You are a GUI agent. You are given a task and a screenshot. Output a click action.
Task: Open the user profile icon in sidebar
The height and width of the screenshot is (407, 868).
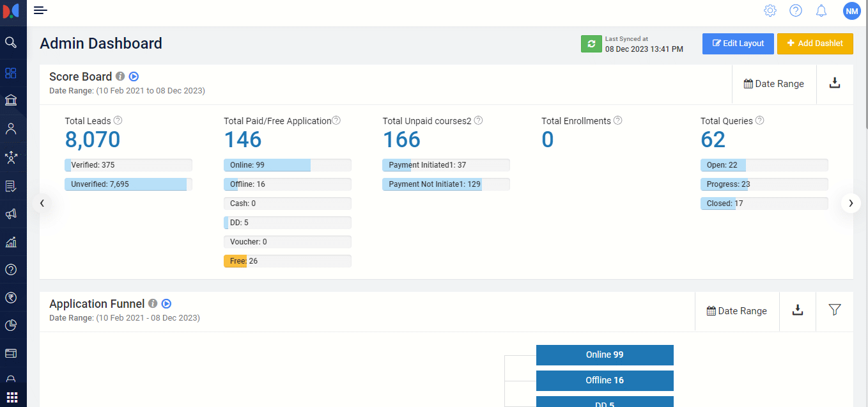coord(11,129)
